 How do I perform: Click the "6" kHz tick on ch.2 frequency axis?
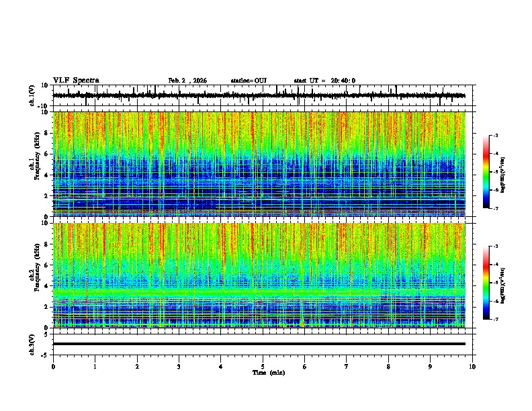(47, 265)
